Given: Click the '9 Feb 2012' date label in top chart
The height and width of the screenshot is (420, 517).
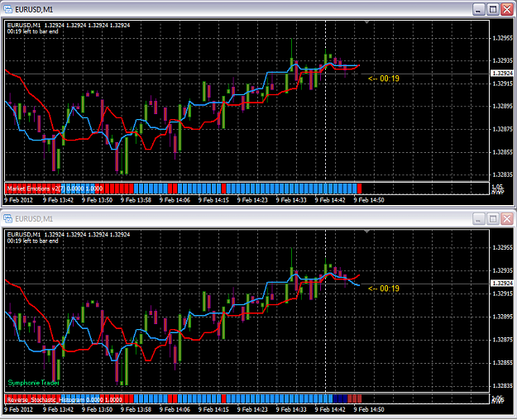Looking at the screenshot, I should (18, 200).
